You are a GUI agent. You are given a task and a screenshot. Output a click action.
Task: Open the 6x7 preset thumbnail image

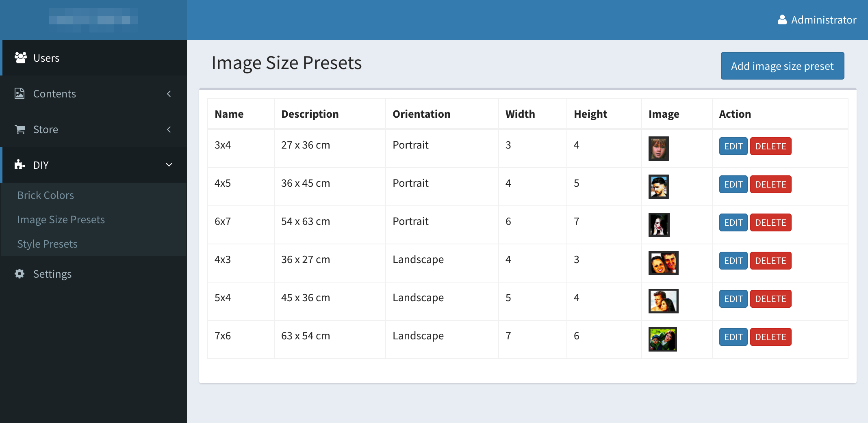[659, 225]
